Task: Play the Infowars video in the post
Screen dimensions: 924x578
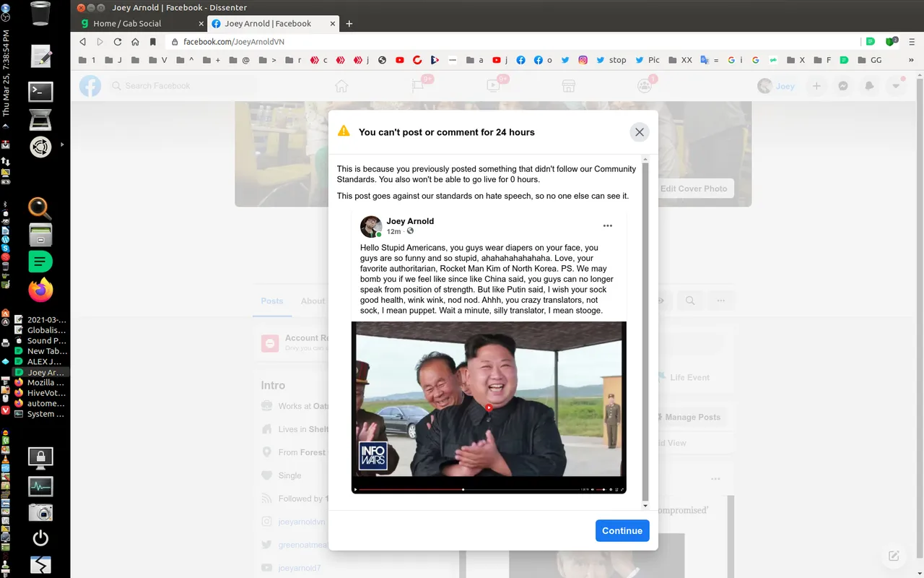Action: pyautogui.click(x=489, y=407)
